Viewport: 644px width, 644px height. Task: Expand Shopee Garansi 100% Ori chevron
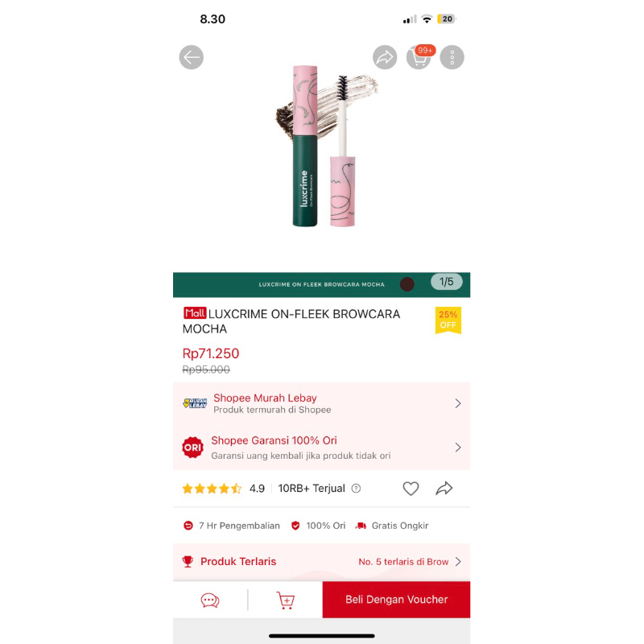(x=458, y=448)
